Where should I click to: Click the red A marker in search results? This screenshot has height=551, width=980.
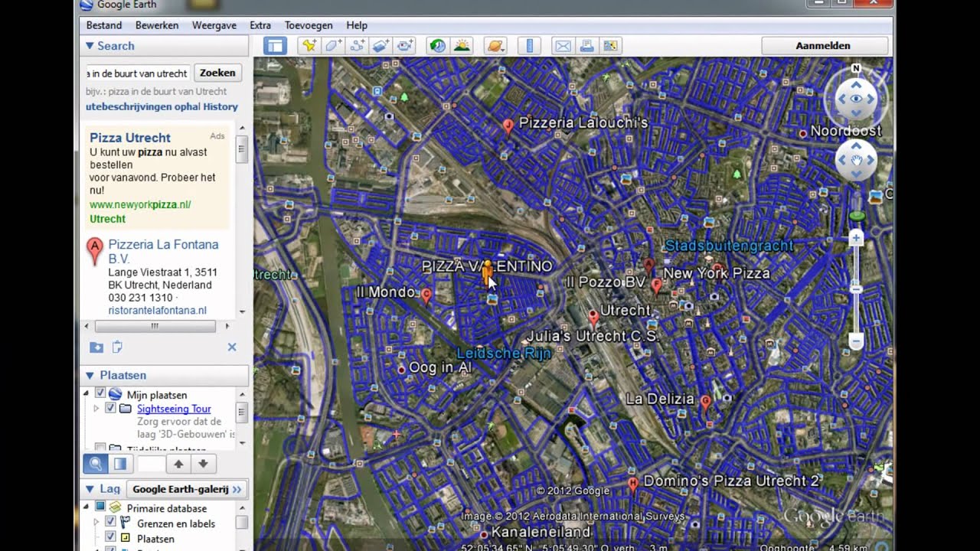(94, 251)
